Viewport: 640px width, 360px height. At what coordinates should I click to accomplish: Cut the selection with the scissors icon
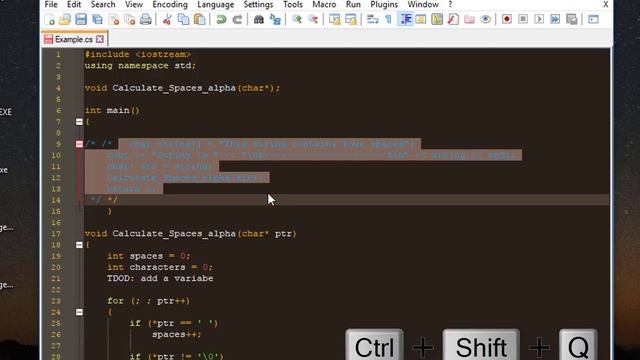coord(167,19)
